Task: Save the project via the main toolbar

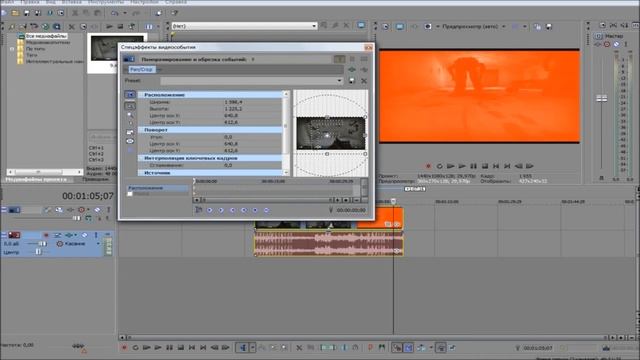Action: tap(27, 13)
